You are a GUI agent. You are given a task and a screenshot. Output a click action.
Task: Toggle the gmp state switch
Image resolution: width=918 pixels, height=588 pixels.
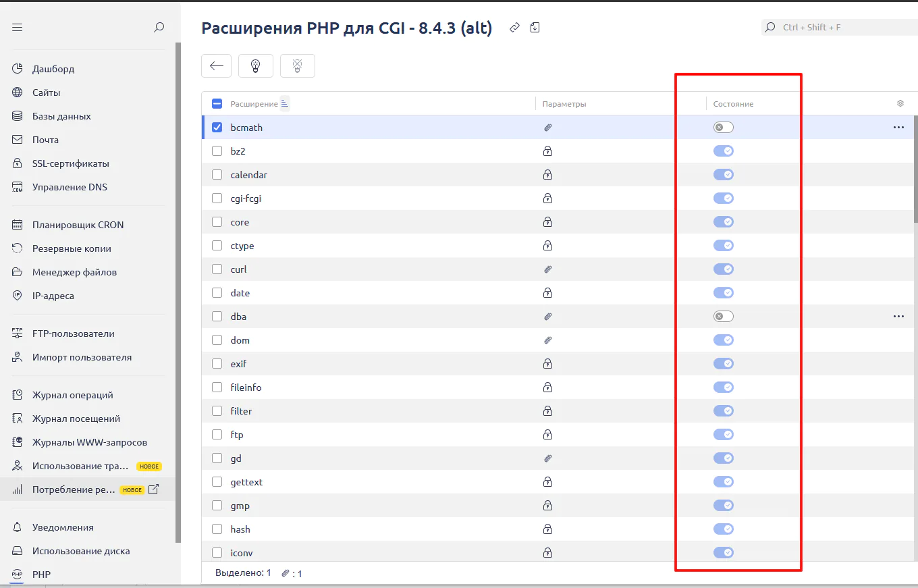pos(724,506)
